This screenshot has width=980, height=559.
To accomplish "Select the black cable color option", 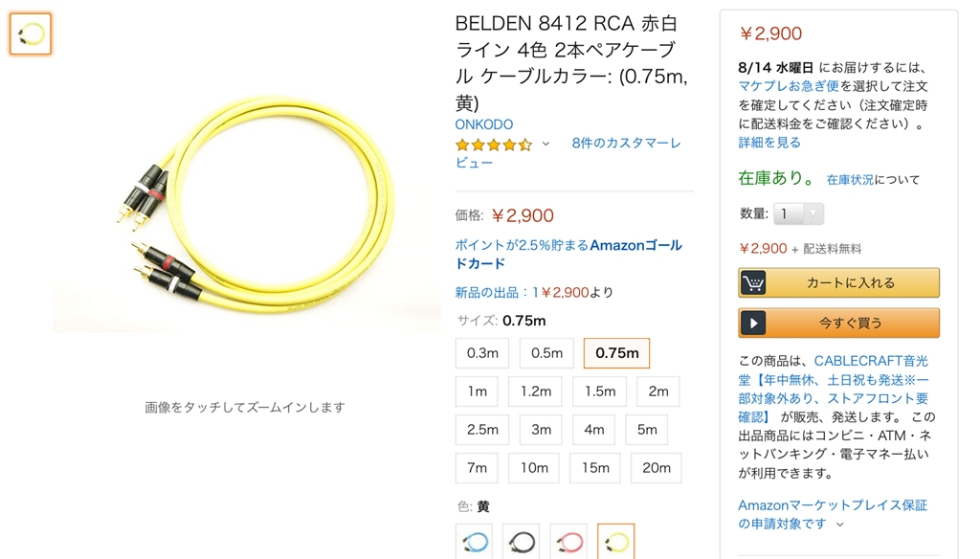I will [x=521, y=542].
